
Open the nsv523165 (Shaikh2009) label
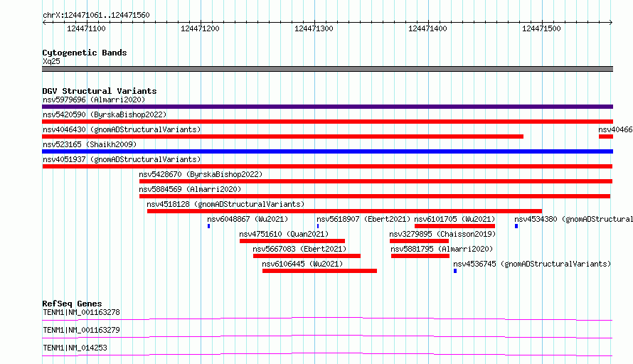click(x=90, y=144)
